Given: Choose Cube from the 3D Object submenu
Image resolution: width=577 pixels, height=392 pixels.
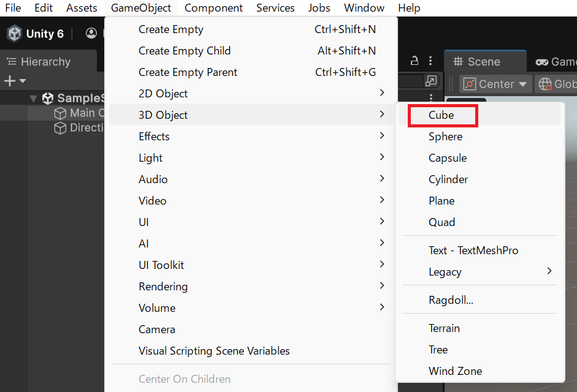Looking at the screenshot, I should tap(441, 115).
